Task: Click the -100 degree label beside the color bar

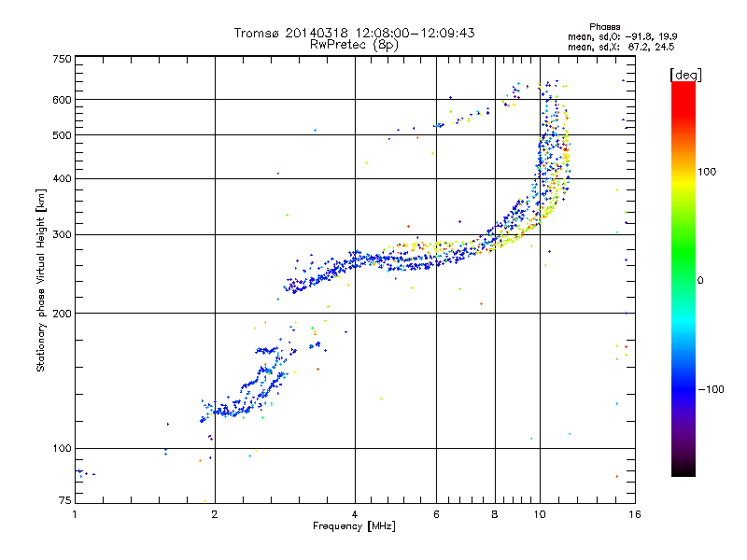Action: (x=711, y=389)
